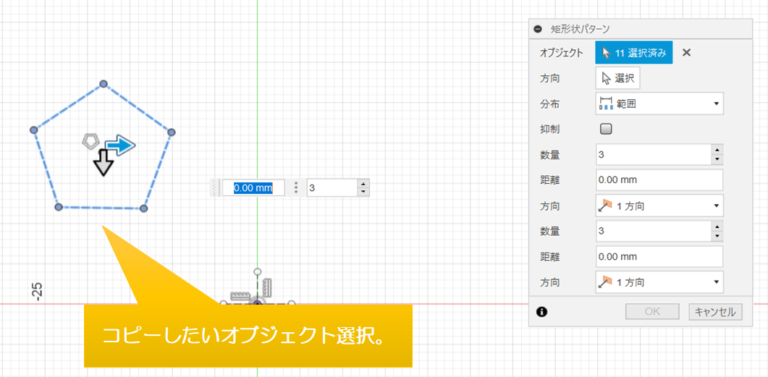The height and width of the screenshot is (377, 768).
Task: Increase the floating canvas quantity with up arrow
Action: (363, 184)
